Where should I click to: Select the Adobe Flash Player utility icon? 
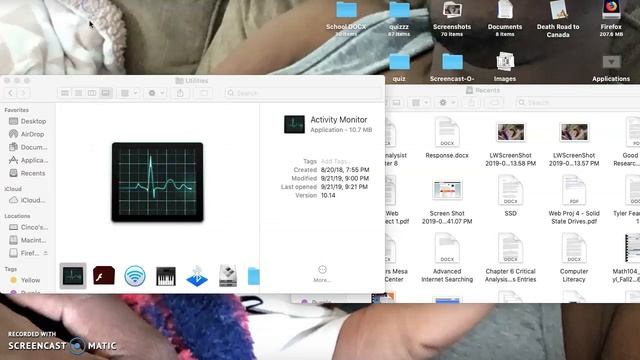click(x=104, y=276)
